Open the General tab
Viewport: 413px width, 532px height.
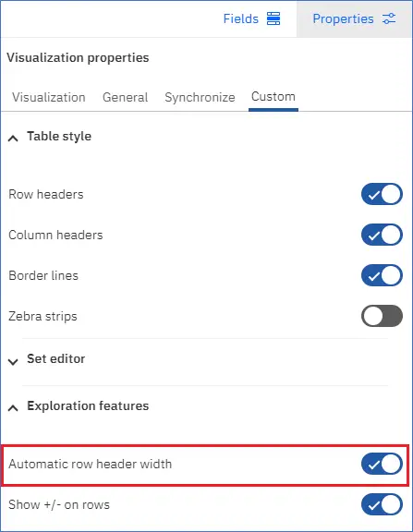[126, 97]
